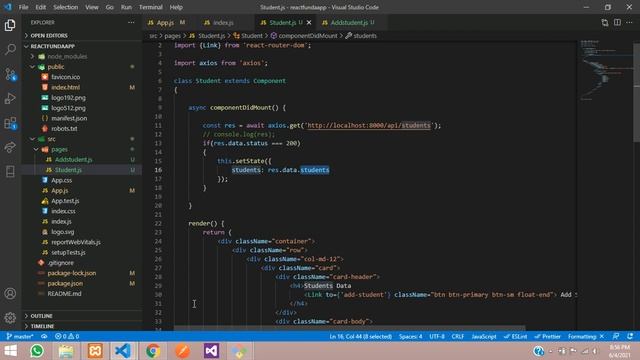The width and height of the screenshot is (640, 360).
Task: Click Ln 16, Col 44 cursor position
Action: pos(360,336)
